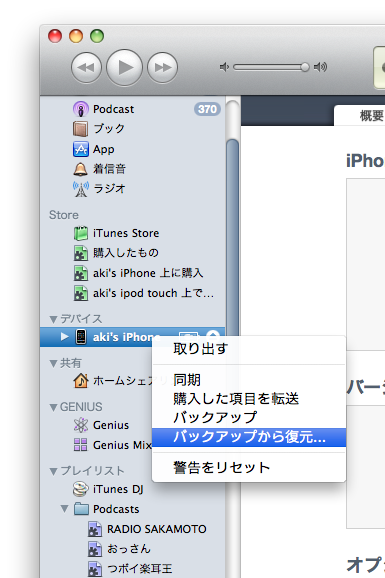
Task: Select バックアップ menu item
Action: click(249, 418)
